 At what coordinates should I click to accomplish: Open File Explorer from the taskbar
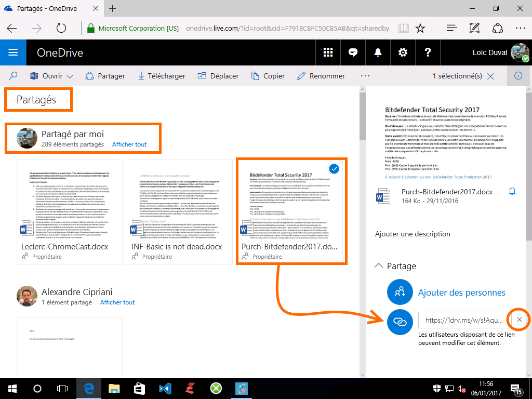coord(114,389)
